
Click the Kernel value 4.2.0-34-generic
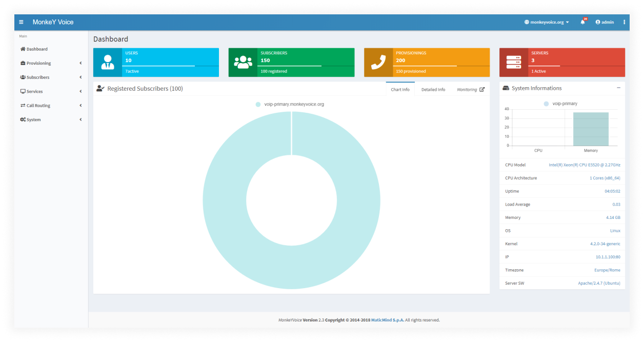[605, 244]
